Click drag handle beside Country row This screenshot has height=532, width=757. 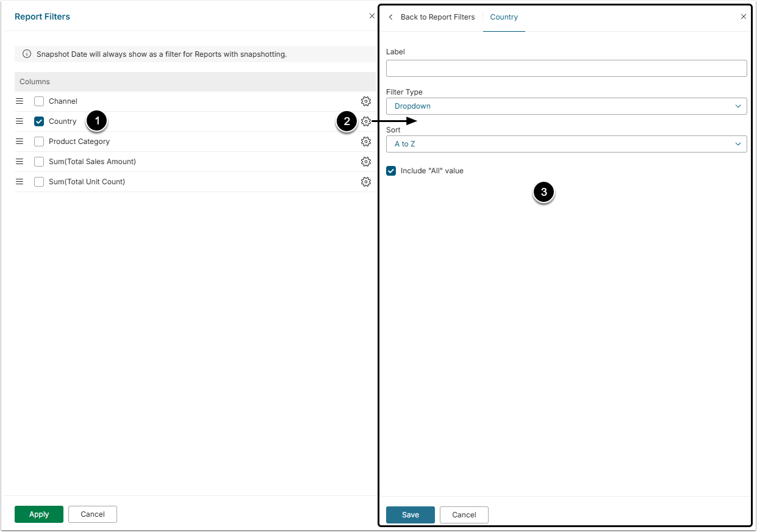pos(20,121)
